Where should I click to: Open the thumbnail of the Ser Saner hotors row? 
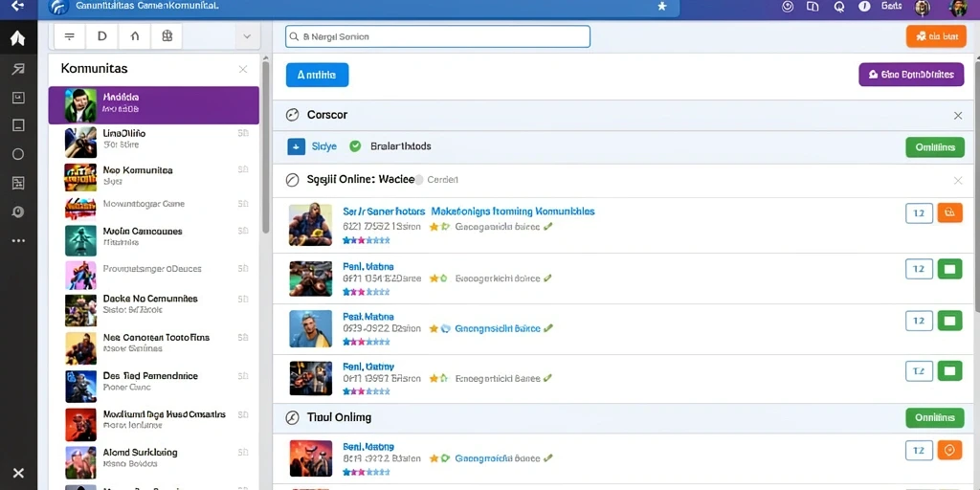pyautogui.click(x=311, y=224)
